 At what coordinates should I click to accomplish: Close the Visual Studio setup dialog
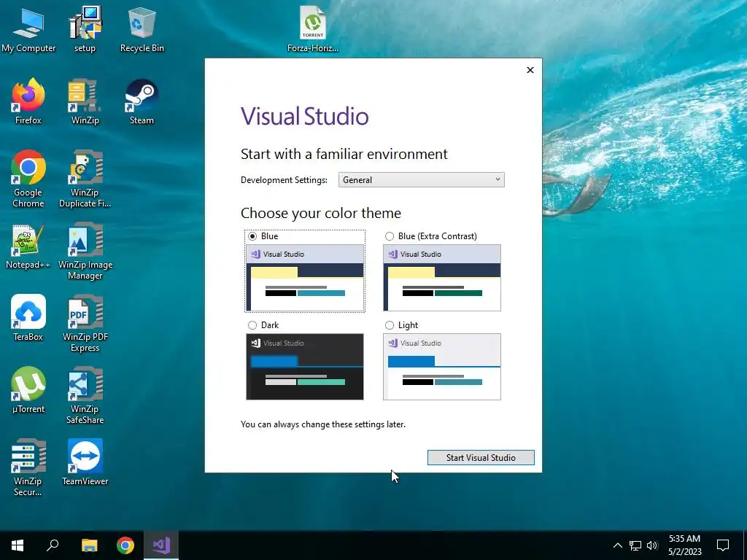(x=530, y=70)
